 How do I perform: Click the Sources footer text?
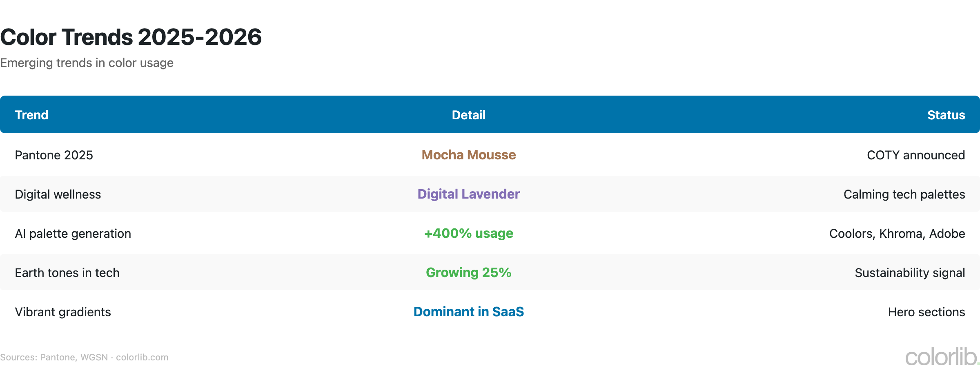point(84,358)
